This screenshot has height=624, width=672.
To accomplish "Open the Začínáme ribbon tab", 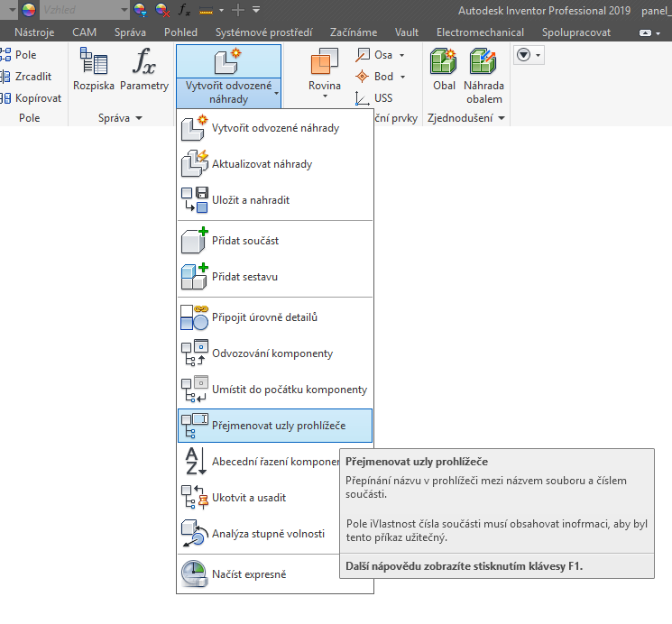I will point(354,32).
